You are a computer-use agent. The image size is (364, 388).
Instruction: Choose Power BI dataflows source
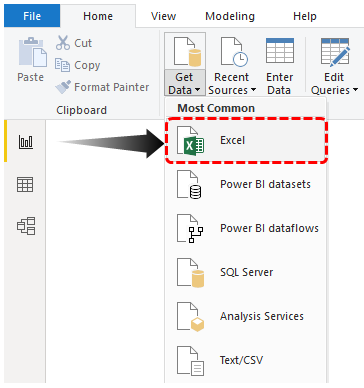coord(246,228)
